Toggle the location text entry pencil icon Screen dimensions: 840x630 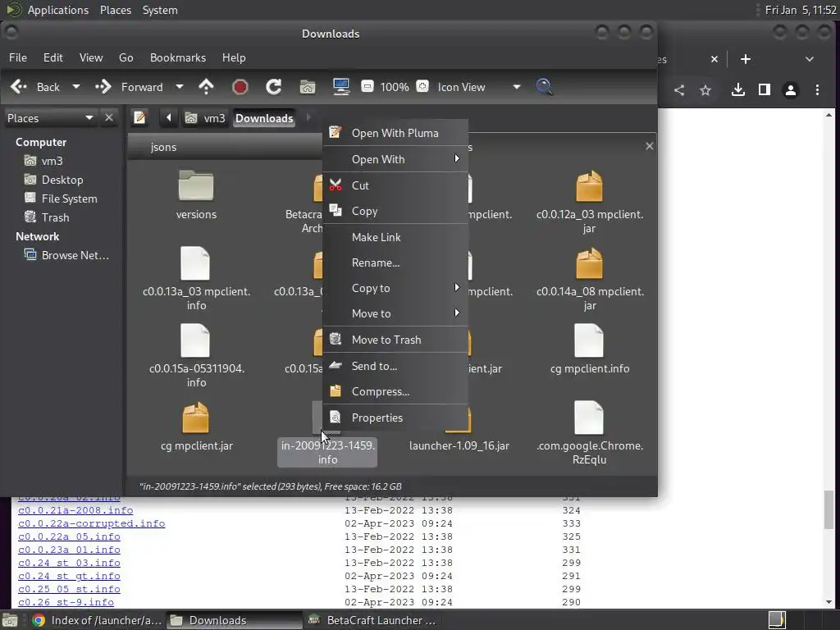tap(139, 117)
